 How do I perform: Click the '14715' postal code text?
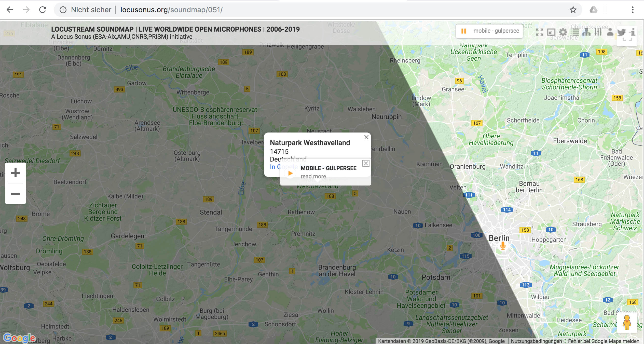pos(279,152)
